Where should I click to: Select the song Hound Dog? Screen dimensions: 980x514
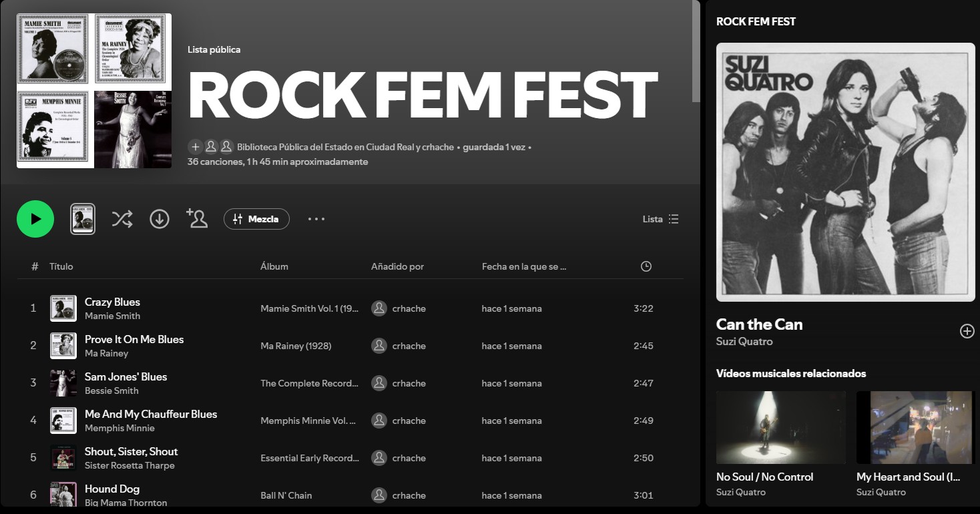[x=112, y=489]
